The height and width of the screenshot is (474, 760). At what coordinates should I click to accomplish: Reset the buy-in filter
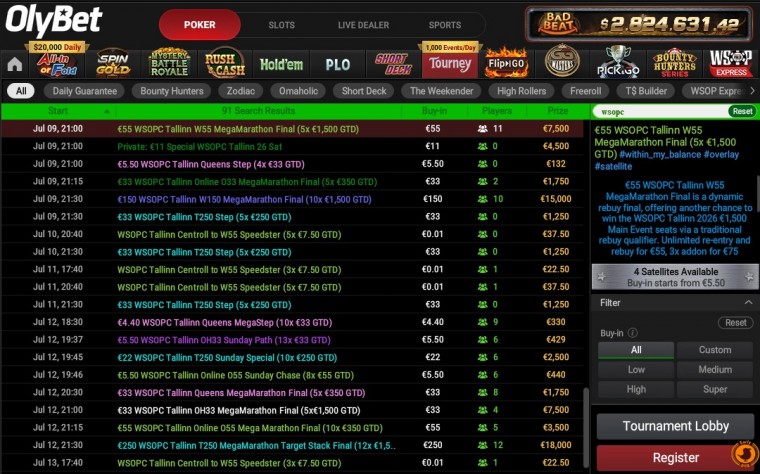click(735, 322)
